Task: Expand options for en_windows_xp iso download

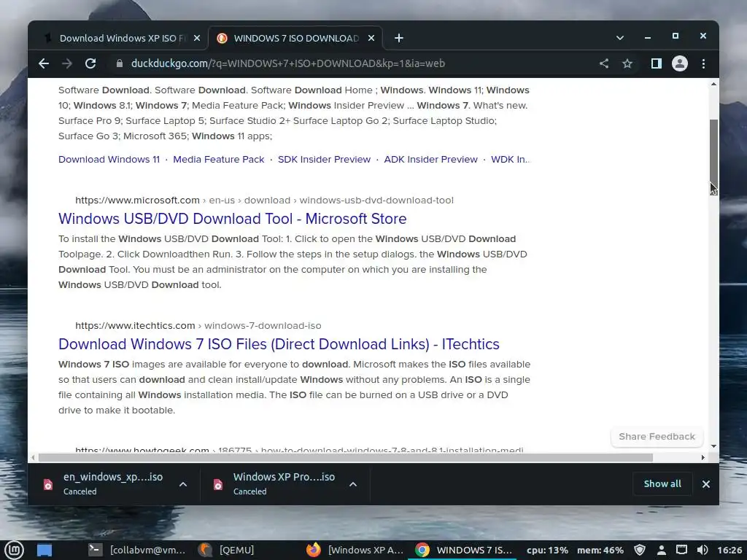Action: click(183, 484)
